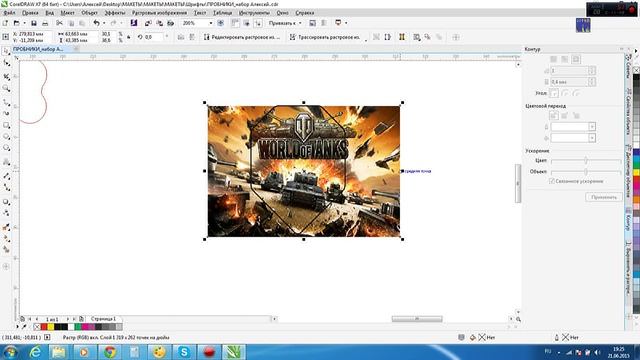640x360 pixels.
Task: Expand the 'Привязать к' snap dropdown
Action: tap(300, 23)
